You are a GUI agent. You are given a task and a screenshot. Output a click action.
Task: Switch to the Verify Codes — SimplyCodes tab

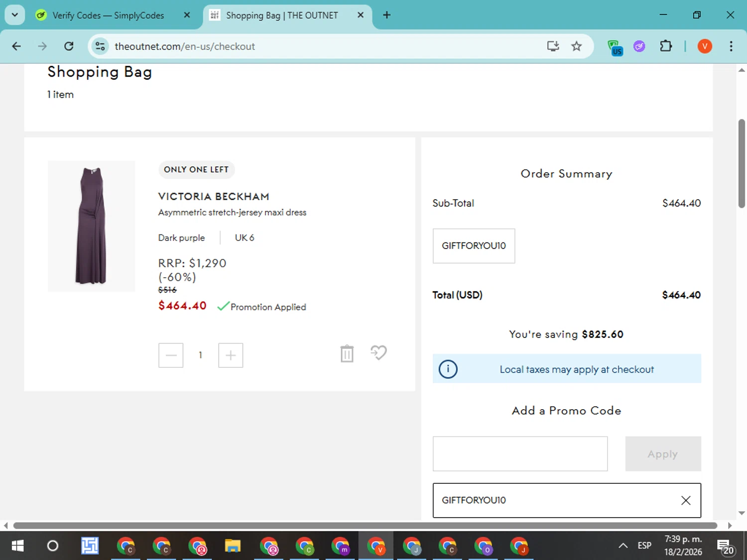108,15
